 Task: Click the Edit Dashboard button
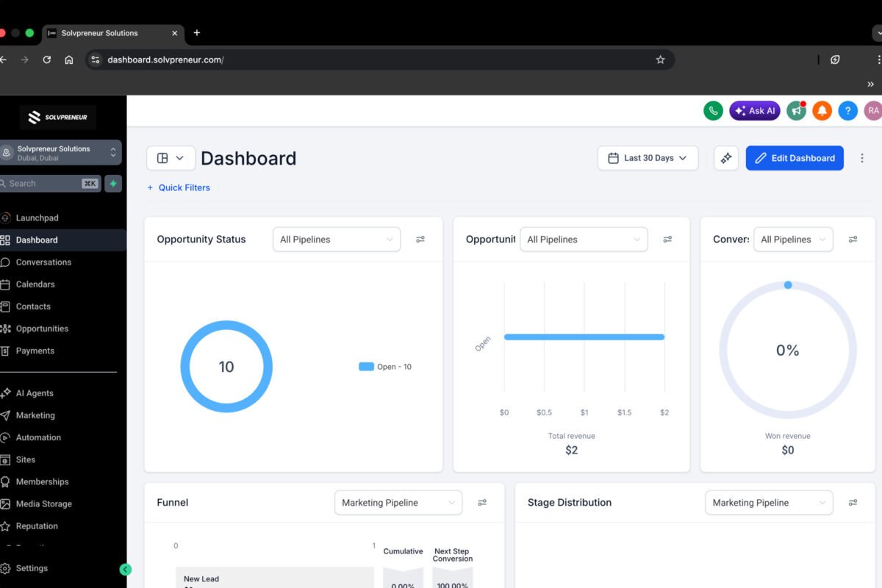pos(795,157)
